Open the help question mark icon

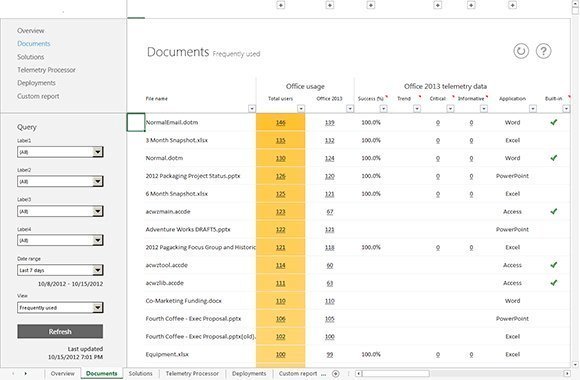click(x=543, y=51)
